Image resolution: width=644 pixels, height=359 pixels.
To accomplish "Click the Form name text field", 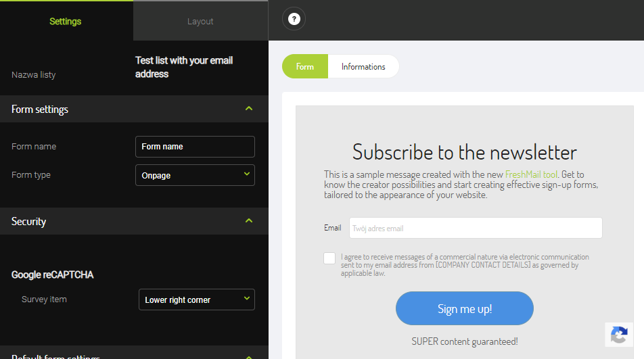I will pos(195,147).
